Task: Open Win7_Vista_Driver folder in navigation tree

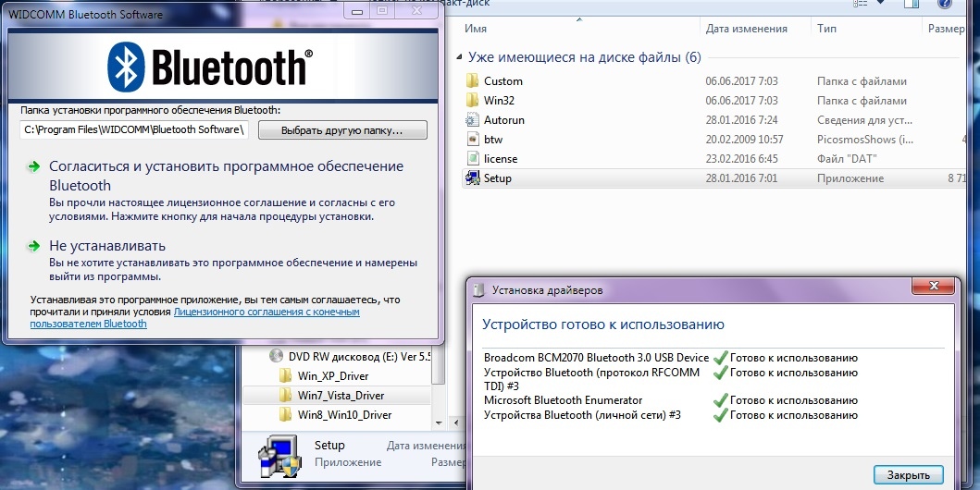Action: point(341,395)
